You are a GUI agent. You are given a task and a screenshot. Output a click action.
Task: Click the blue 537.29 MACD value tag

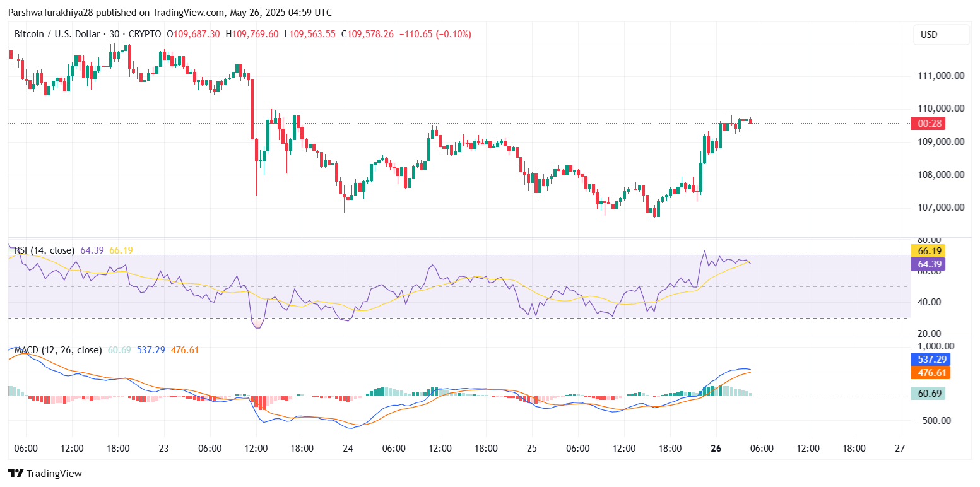click(x=930, y=360)
